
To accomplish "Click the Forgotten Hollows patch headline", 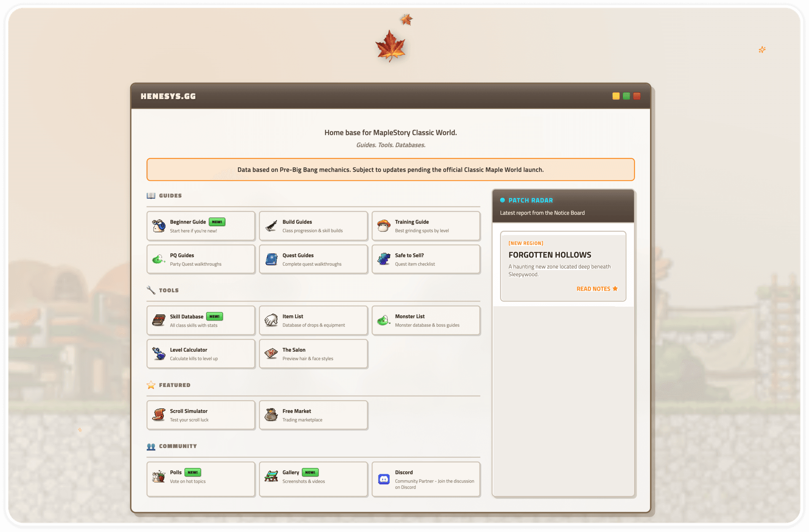I will tap(549, 255).
